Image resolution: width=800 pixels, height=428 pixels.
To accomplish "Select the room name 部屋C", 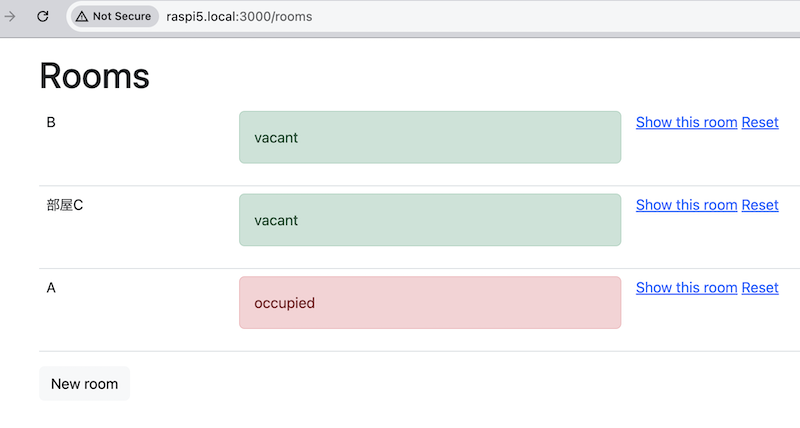I will pyautogui.click(x=65, y=206).
